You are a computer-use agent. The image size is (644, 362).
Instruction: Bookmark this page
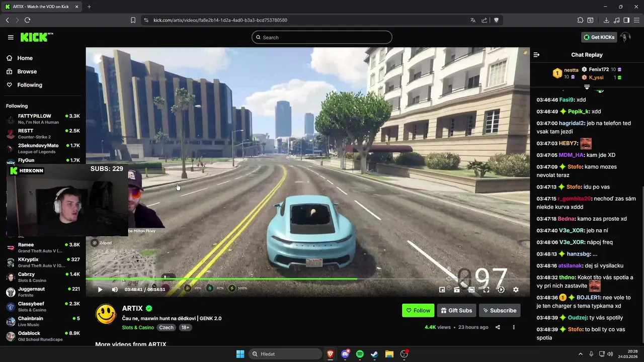point(133,20)
